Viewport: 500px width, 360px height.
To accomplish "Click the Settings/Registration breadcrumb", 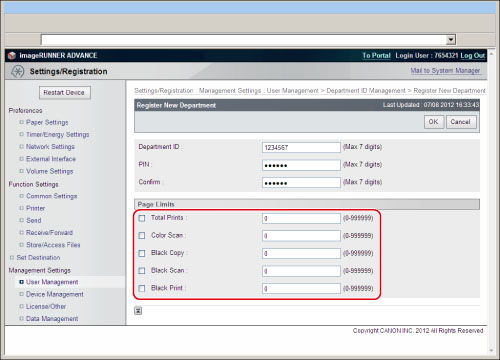I will [164, 91].
